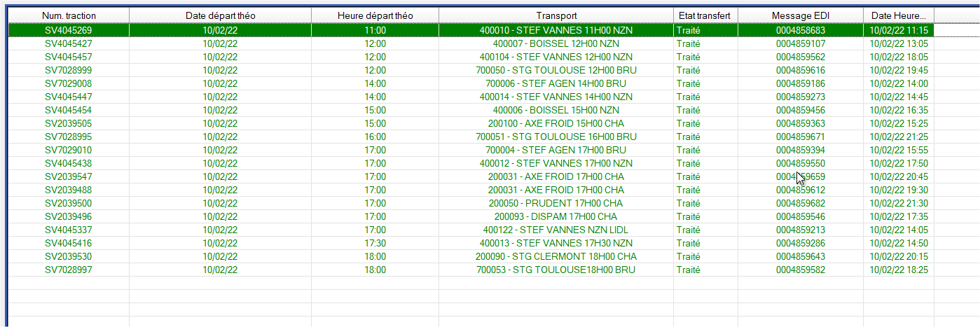This screenshot has height=327, width=980.
Task: Sort by Num. traction column header
Action: click(x=69, y=15)
